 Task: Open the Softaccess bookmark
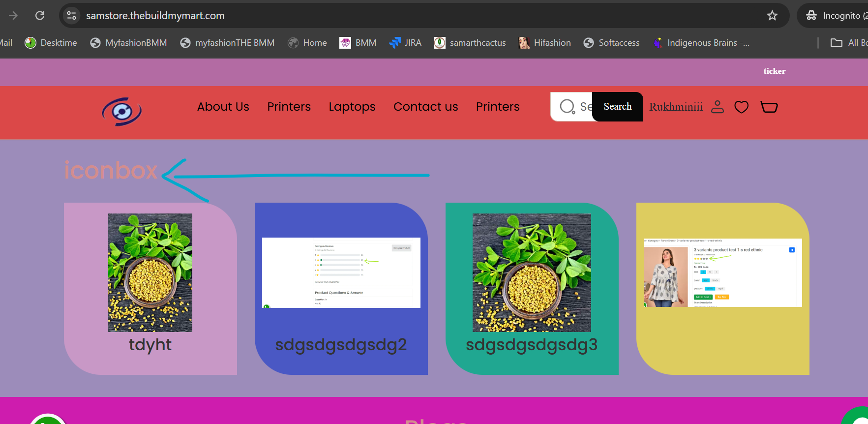point(611,43)
